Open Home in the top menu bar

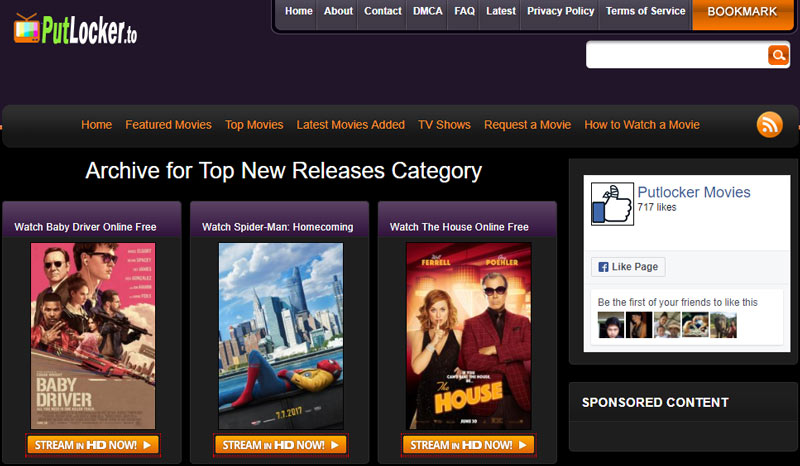tap(298, 11)
